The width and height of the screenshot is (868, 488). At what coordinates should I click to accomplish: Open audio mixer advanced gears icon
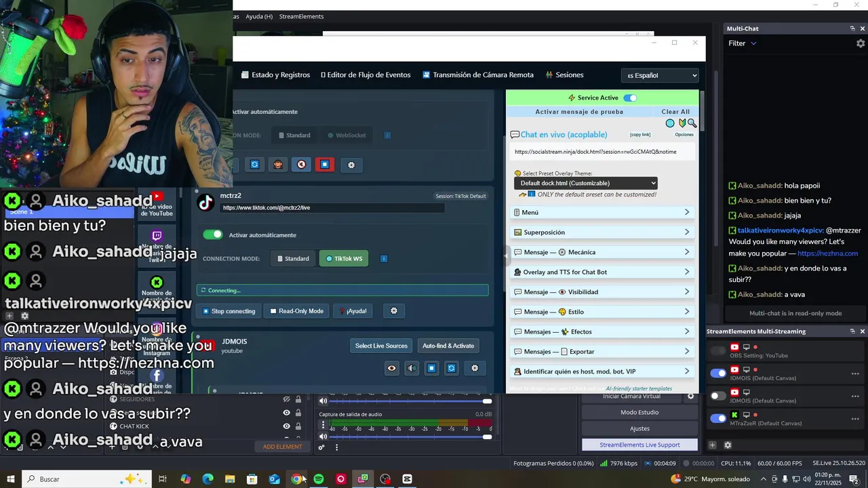321,447
